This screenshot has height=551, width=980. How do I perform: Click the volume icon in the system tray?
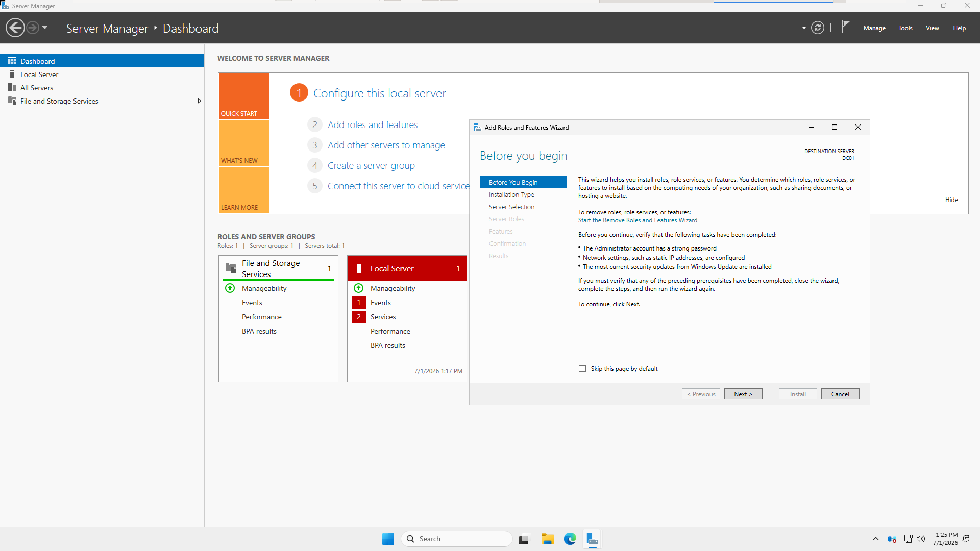coord(921,539)
